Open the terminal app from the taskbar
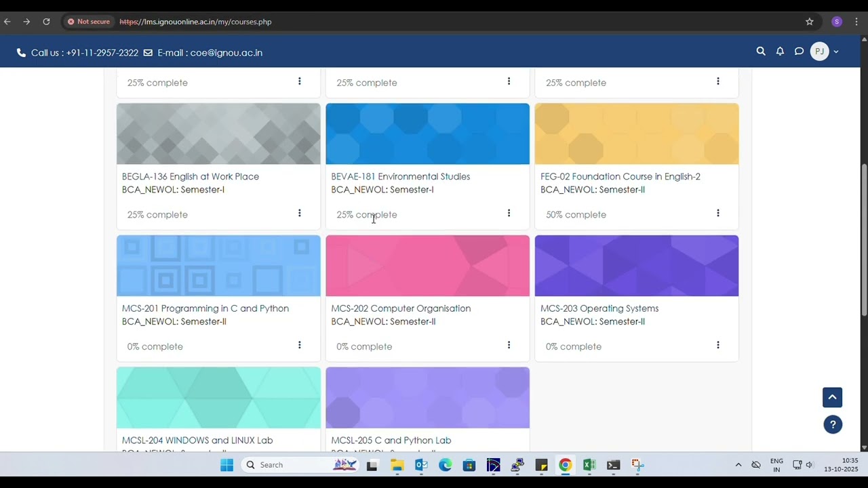The height and width of the screenshot is (488, 868). pos(614,465)
